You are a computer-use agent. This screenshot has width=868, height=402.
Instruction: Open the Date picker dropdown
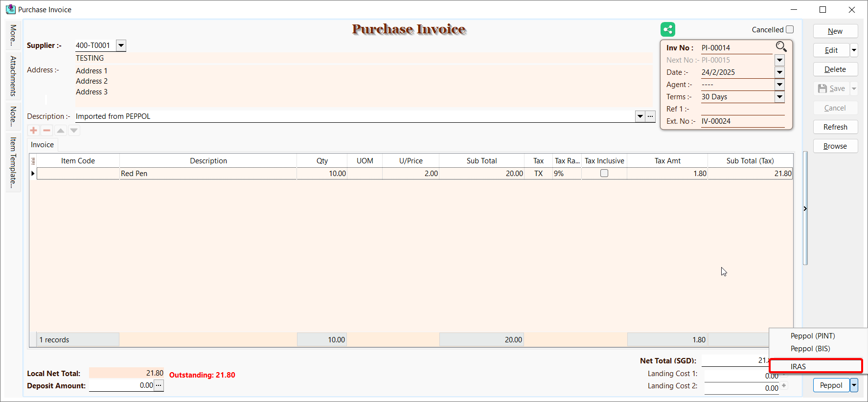pyautogui.click(x=779, y=72)
